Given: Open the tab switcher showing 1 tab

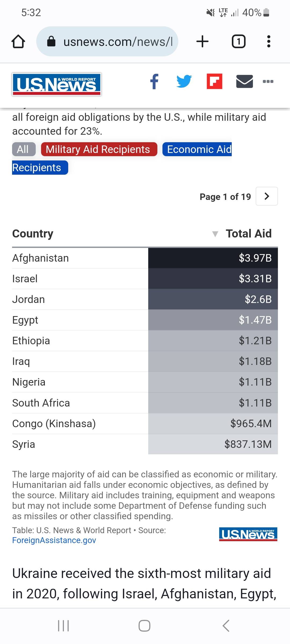Looking at the screenshot, I should [x=238, y=42].
